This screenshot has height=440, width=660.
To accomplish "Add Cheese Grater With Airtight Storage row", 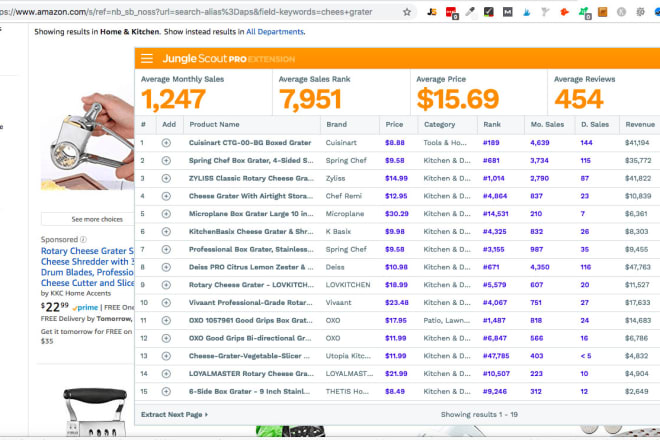I will [166, 196].
